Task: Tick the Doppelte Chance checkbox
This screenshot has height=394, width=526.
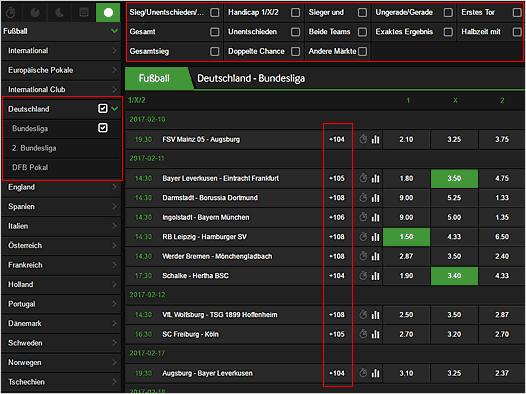Action: tap(296, 51)
